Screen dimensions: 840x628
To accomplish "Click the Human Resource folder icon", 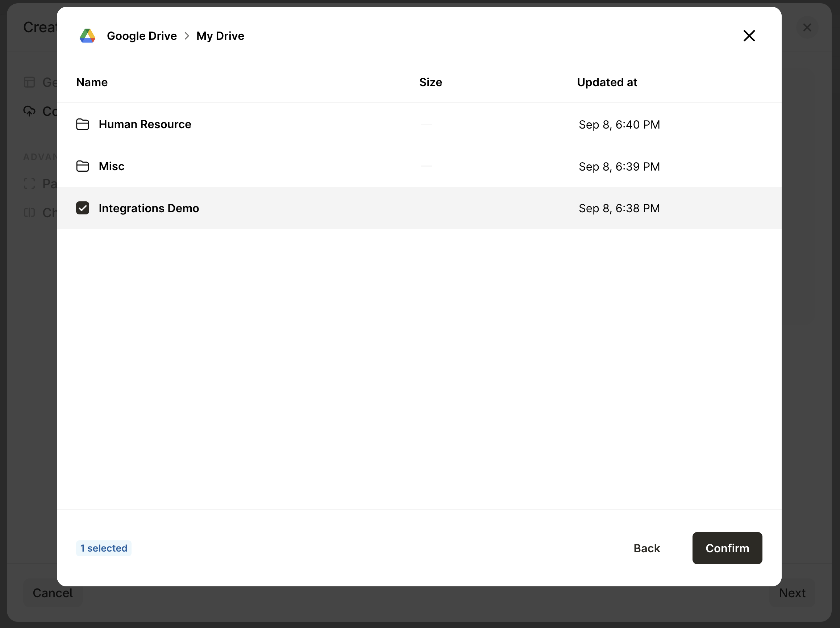I will pos(82,125).
